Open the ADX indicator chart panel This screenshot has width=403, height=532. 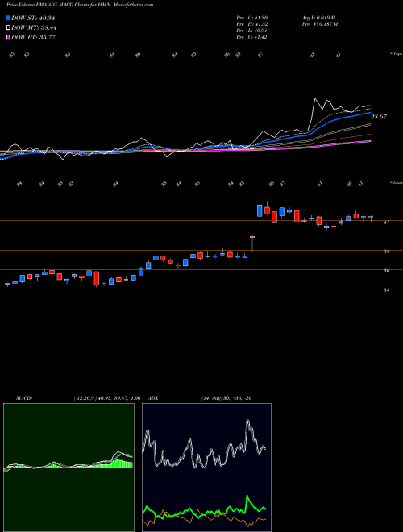click(206, 468)
